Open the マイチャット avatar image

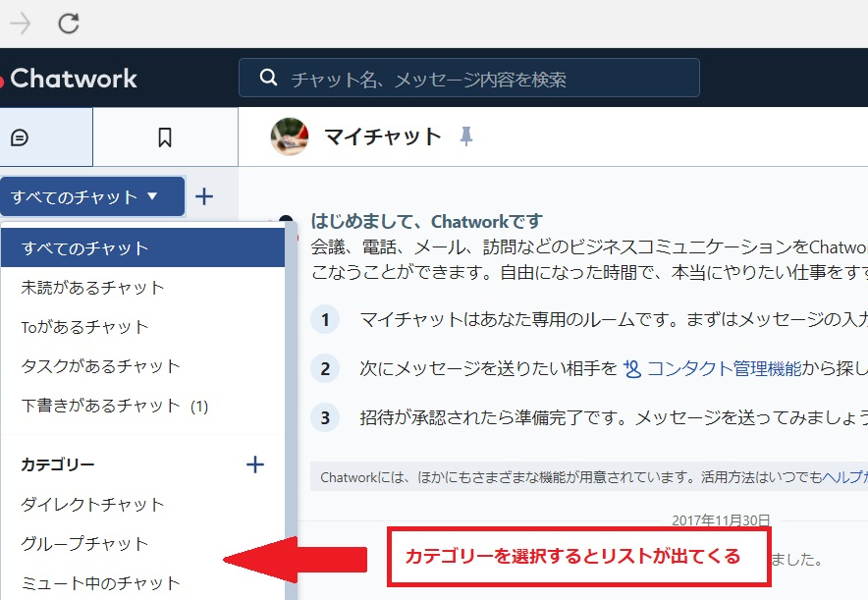click(x=289, y=136)
